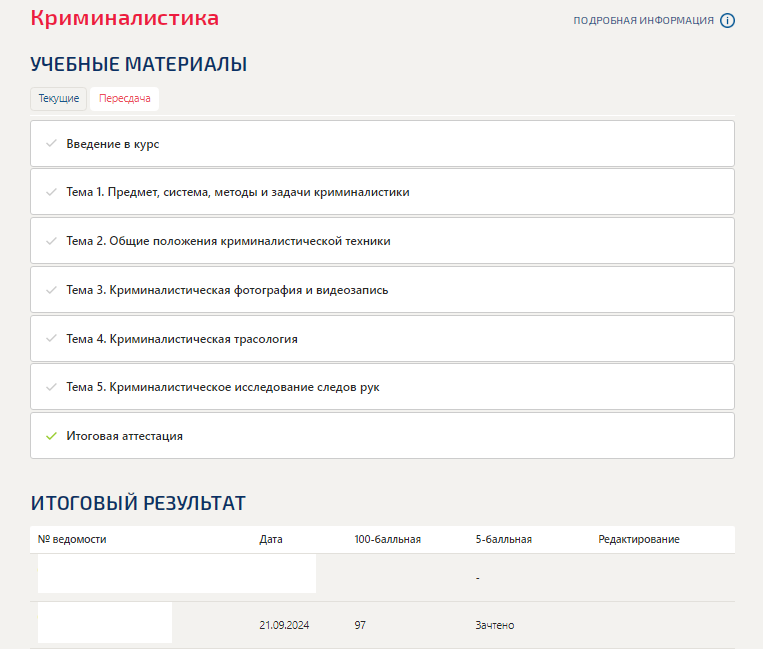Screen dimensions: 763x649
Task: Click green checkmark next to Итоговая аттестация
Action: 51,436
